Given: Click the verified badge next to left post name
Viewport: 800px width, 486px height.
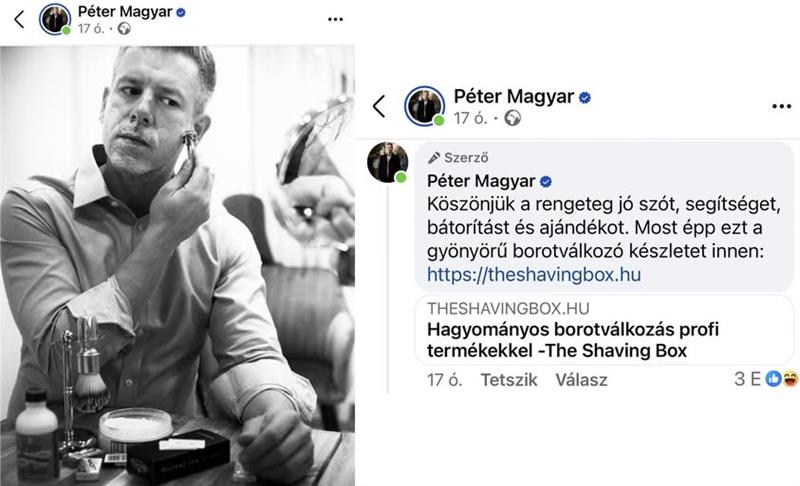Looking at the screenshot, I should [x=181, y=12].
